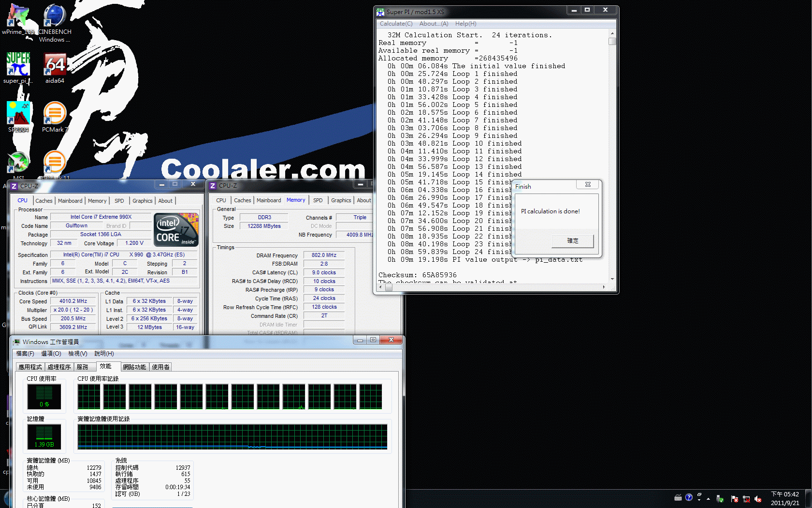Launch the aida64 desktop icon

pyautogui.click(x=55, y=68)
